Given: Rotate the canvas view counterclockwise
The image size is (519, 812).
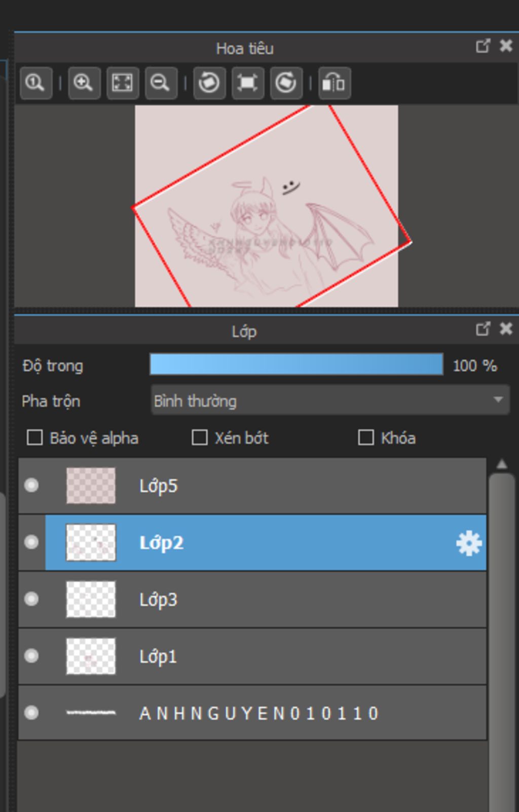Looking at the screenshot, I should (x=209, y=83).
